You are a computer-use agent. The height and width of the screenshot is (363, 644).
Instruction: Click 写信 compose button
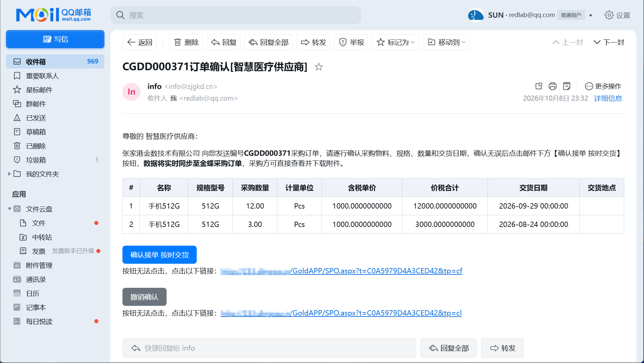[x=55, y=39]
